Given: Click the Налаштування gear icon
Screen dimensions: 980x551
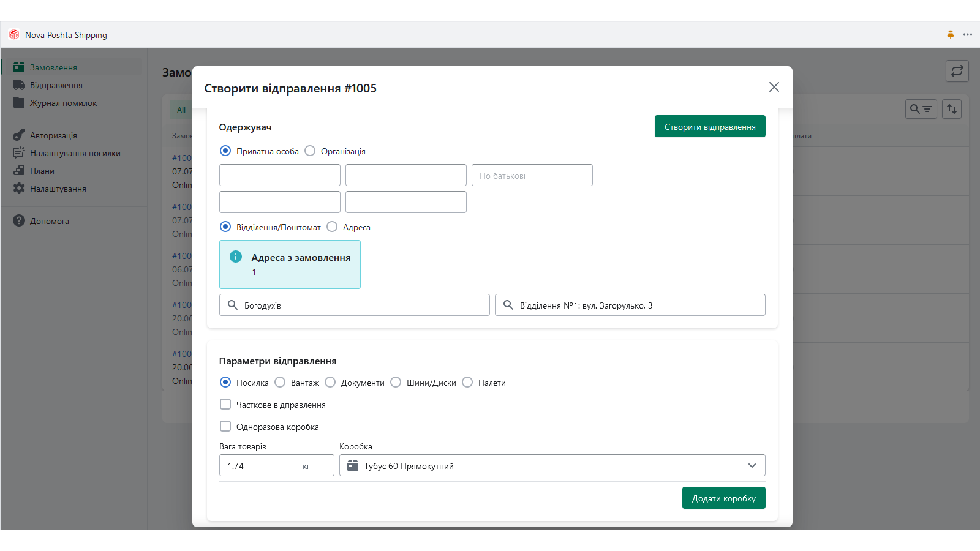Looking at the screenshot, I should [19, 189].
